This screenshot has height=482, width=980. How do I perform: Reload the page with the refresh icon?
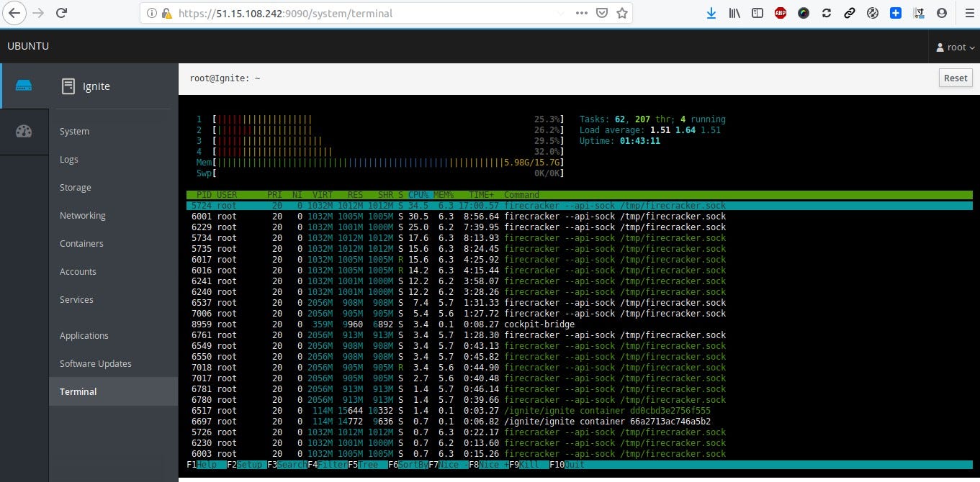tap(62, 13)
